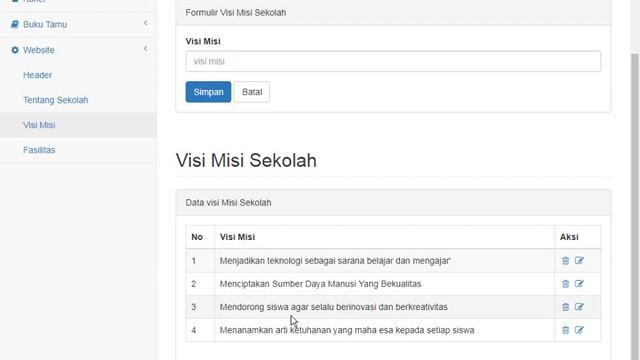Delete row 1 Menjadikan teknologi entry

tap(565, 260)
